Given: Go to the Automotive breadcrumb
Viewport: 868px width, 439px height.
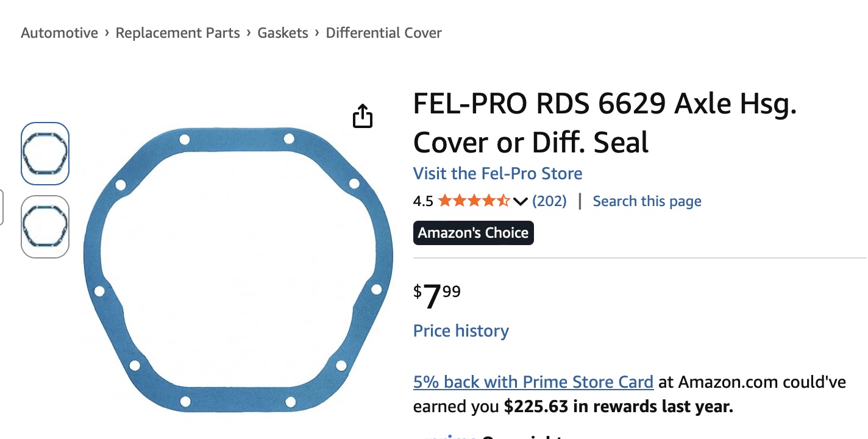Looking at the screenshot, I should pos(59,33).
